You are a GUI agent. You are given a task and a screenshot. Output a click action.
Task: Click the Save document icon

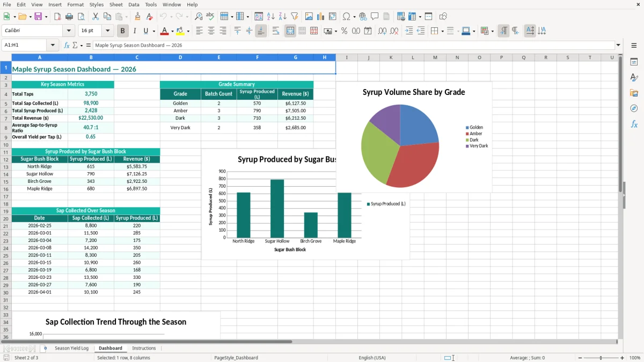(x=38, y=17)
